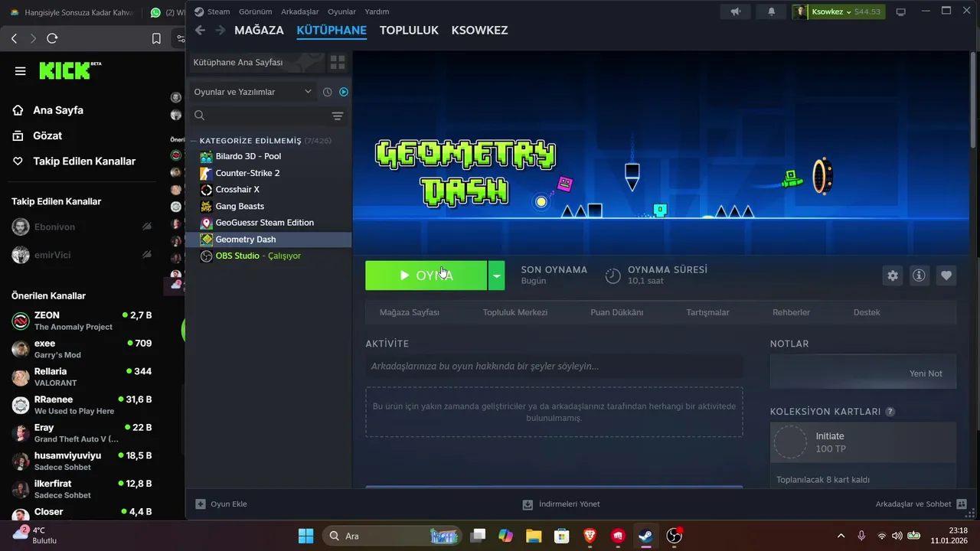This screenshot has height=551, width=980.
Task: Open ZEON channel in Kick
Action: pyautogui.click(x=82, y=321)
